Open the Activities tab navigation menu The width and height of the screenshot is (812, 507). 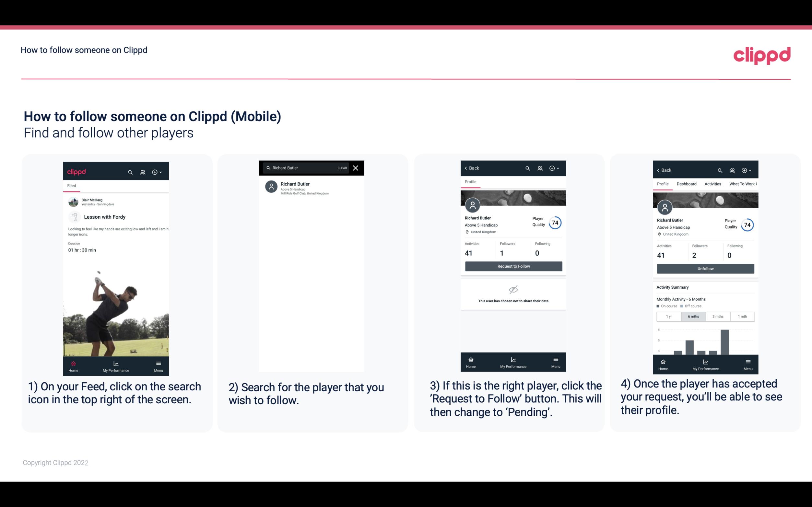click(713, 184)
